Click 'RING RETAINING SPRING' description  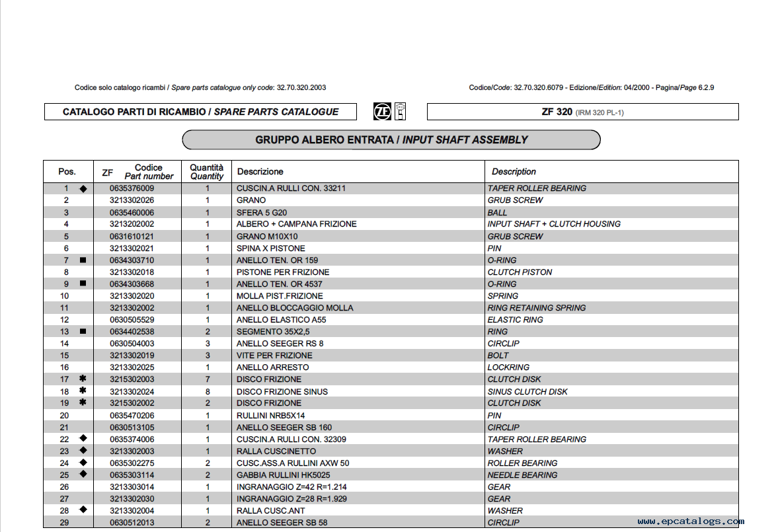tap(536, 308)
